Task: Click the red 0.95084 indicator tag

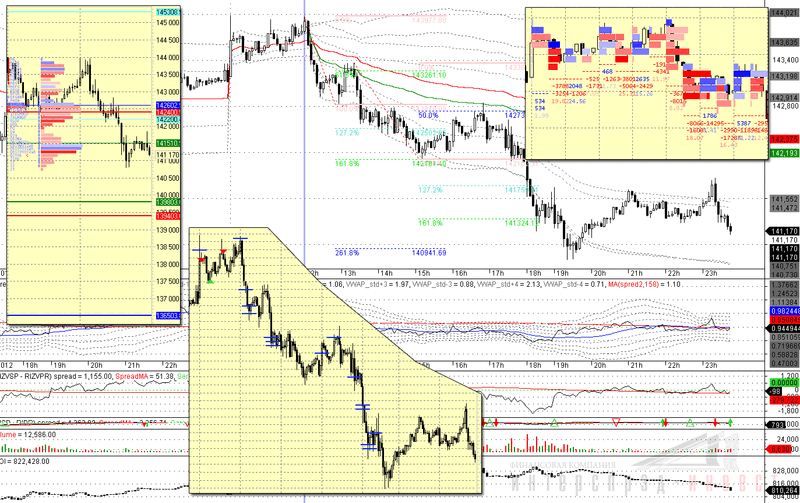Action: [x=784, y=320]
